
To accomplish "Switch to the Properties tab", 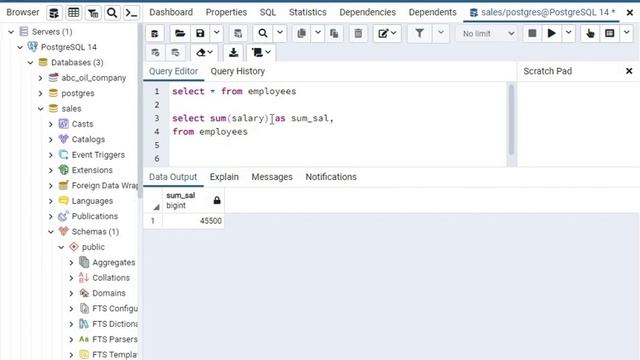I will [226, 12].
